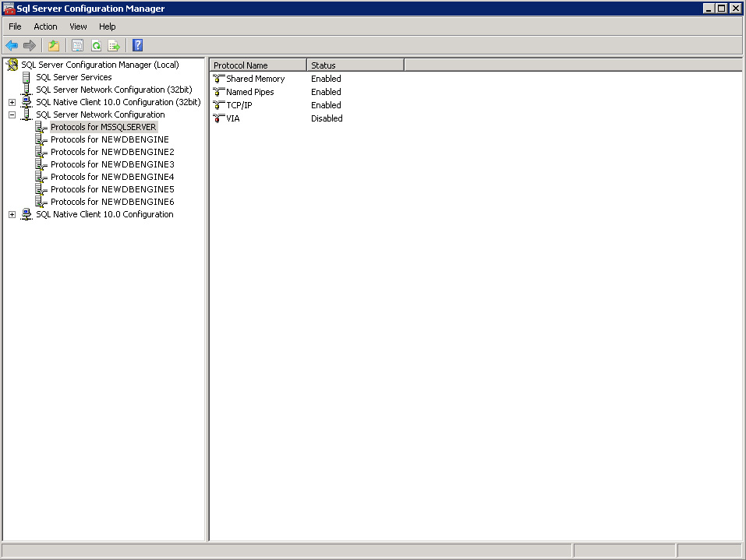
Task: Click the SQL Server Services tree icon
Action: tap(27, 77)
